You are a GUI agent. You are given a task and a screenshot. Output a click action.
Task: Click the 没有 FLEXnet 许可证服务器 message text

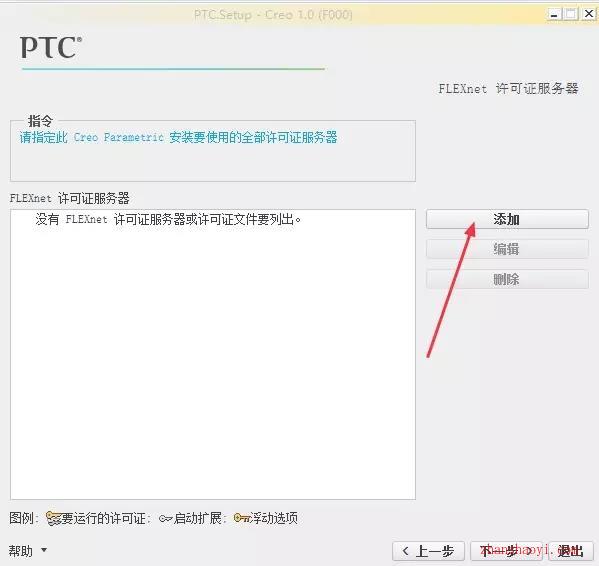point(168,220)
